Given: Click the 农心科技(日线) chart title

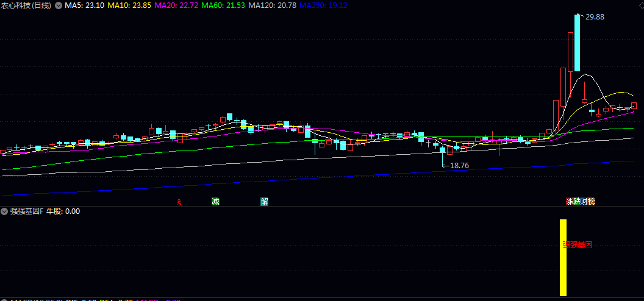Looking at the screenshot, I should [x=27, y=5].
